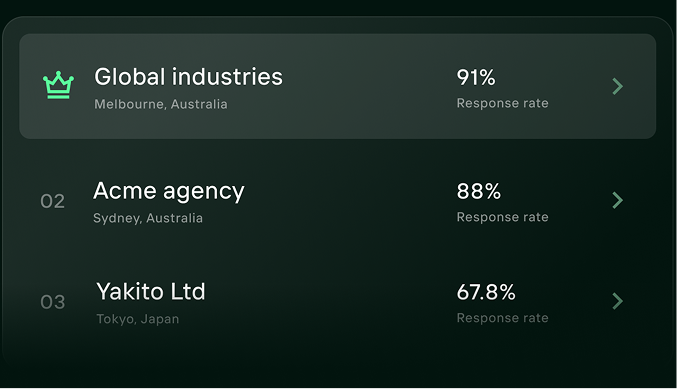Click Response rate label under 91%
The image size is (677, 389).
click(503, 103)
